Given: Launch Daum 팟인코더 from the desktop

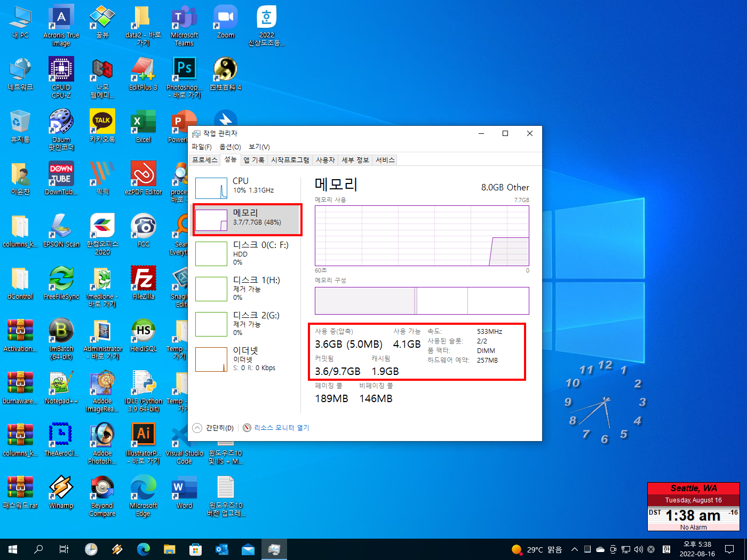Looking at the screenshot, I should pos(61,130).
